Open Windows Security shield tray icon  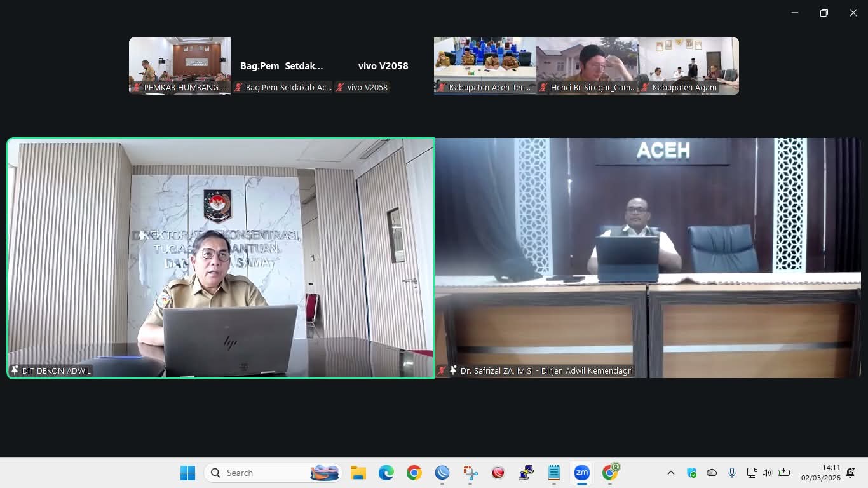point(691,473)
